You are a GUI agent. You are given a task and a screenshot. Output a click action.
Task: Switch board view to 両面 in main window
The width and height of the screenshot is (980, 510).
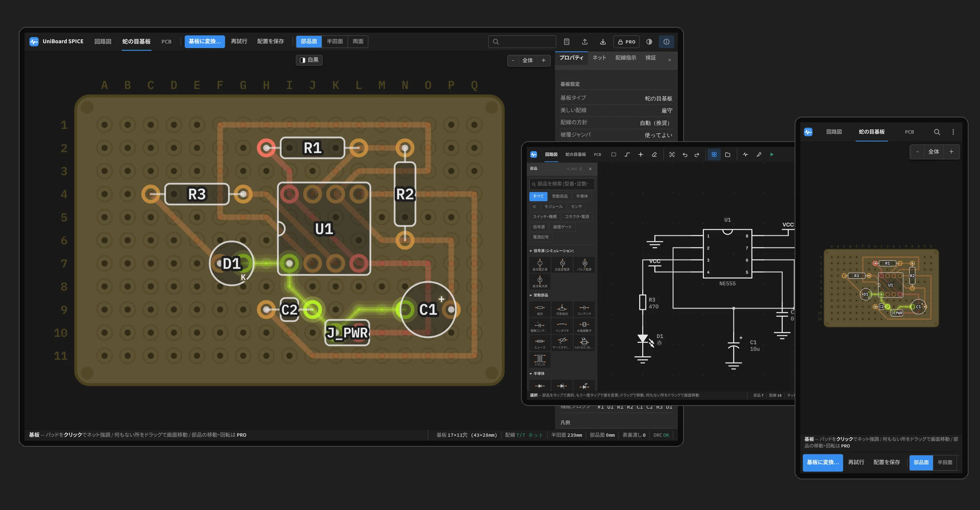pos(358,42)
